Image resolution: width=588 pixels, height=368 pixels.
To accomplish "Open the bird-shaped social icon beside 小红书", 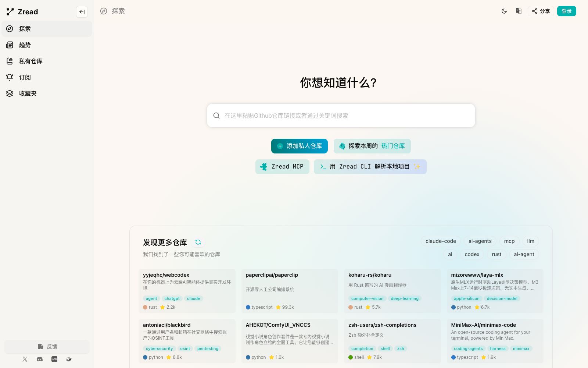I will pos(69,359).
